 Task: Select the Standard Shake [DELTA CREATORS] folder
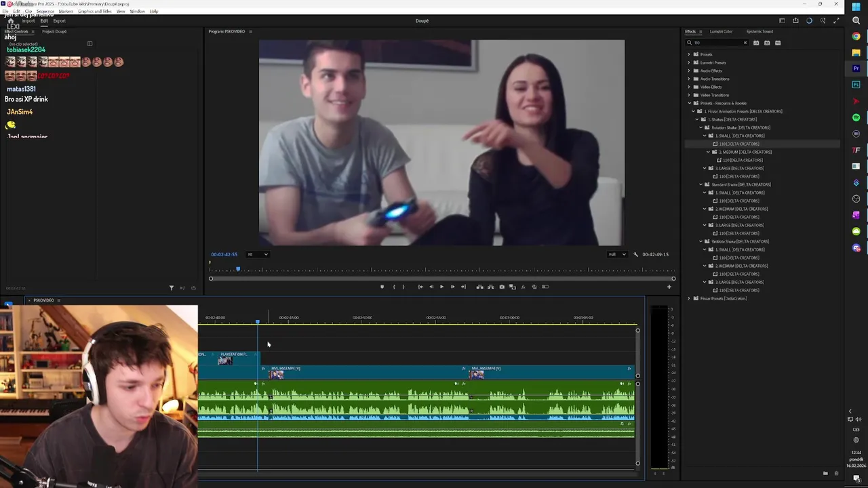[x=741, y=184]
